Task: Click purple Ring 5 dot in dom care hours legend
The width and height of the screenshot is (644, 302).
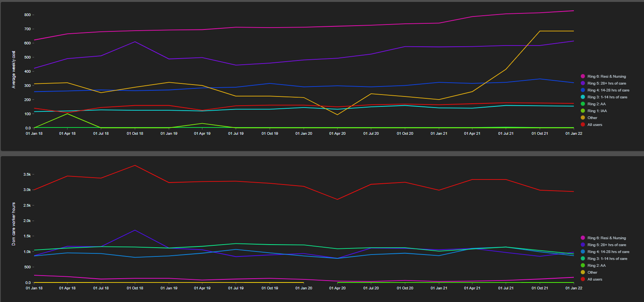Action: point(583,245)
